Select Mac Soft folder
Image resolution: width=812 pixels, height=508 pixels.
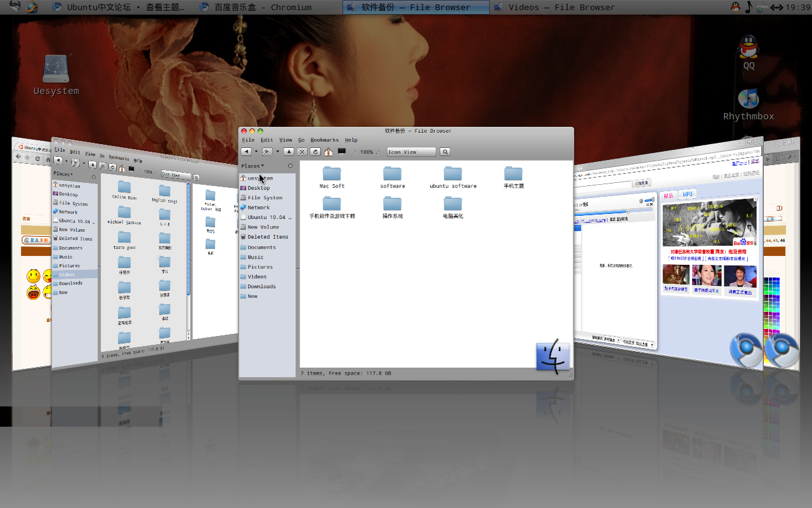click(x=332, y=177)
